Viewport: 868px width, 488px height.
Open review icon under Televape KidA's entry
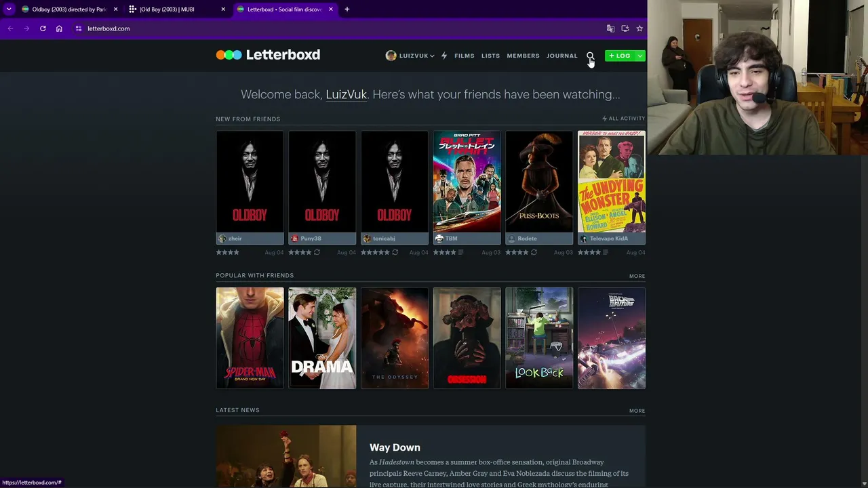pyautogui.click(x=606, y=252)
